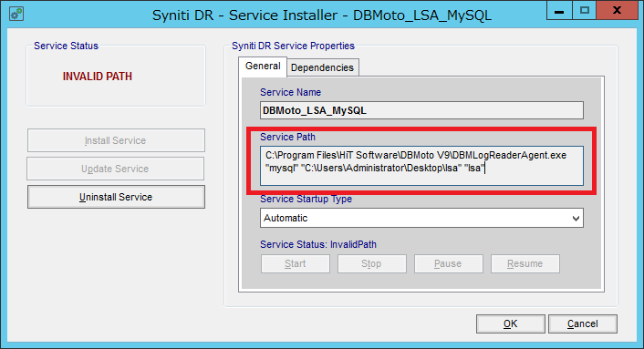644x349 pixels.
Task: Click the Stop service button
Action: [x=371, y=263]
